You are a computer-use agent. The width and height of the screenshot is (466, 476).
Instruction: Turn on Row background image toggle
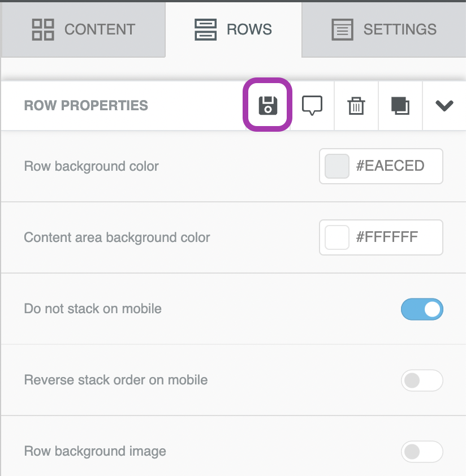422,452
